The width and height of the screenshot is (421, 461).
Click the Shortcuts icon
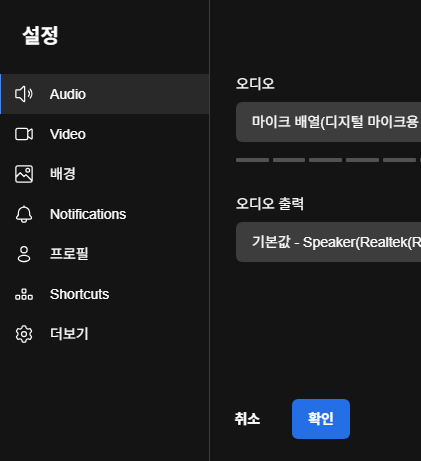[x=24, y=294]
